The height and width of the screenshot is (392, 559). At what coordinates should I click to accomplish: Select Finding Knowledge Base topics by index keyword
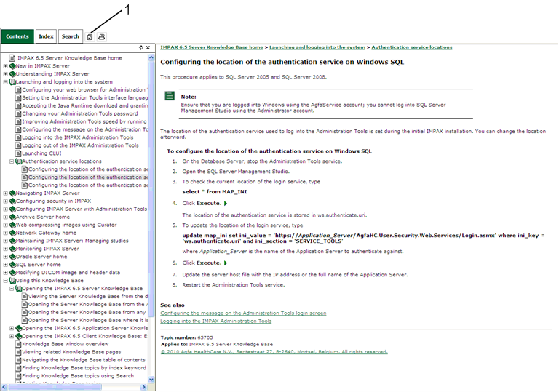(84, 368)
